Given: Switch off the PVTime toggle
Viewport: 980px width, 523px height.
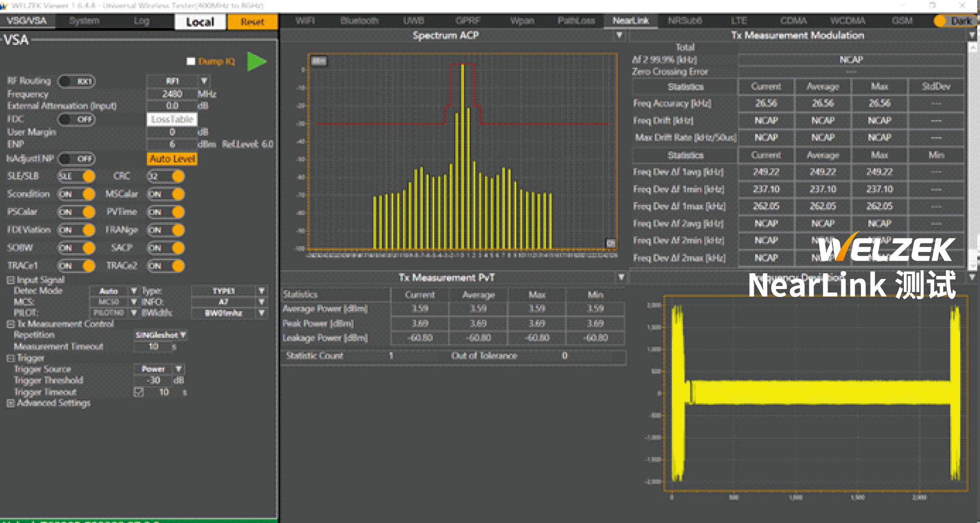Looking at the screenshot, I should pos(166,212).
